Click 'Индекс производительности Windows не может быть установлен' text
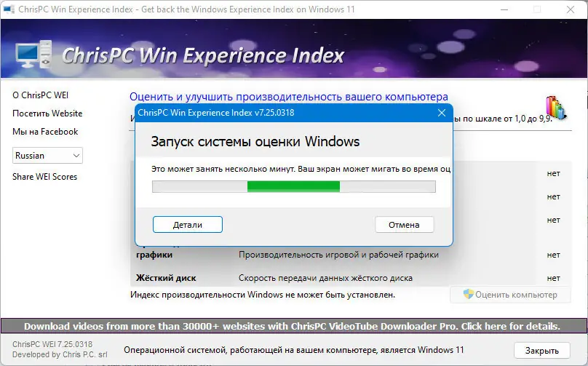The width and height of the screenshot is (588, 366). (263, 295)
